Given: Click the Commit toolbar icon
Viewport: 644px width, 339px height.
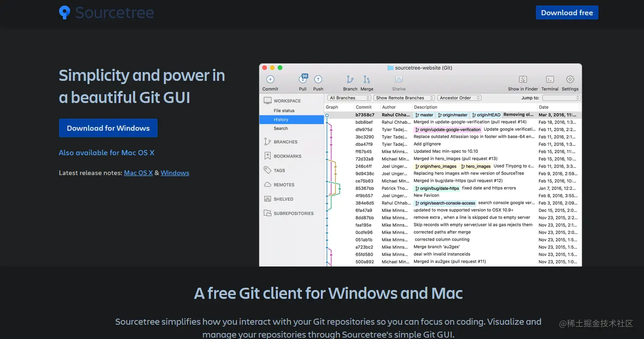Looking at the screenshot, I should [270, 79].
